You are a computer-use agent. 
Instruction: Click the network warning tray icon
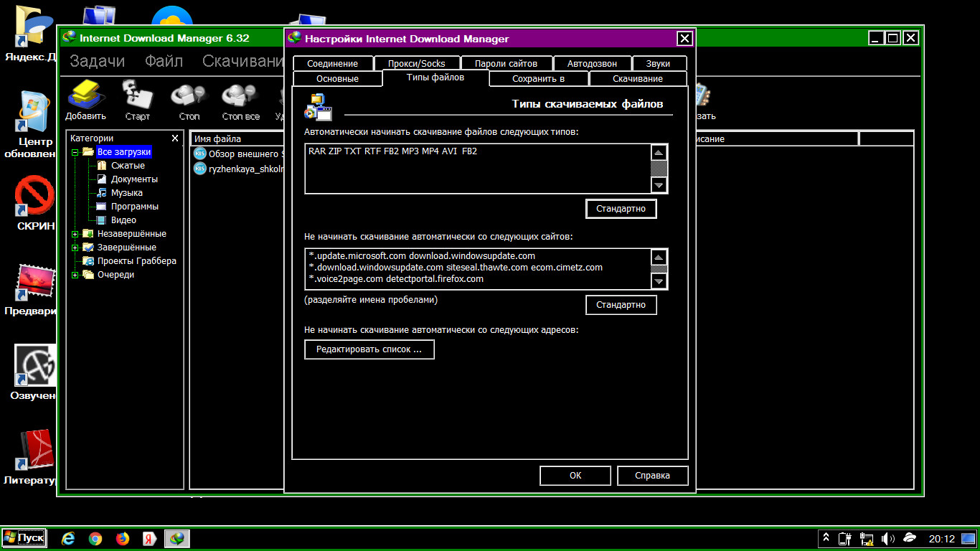coord(867,538)
